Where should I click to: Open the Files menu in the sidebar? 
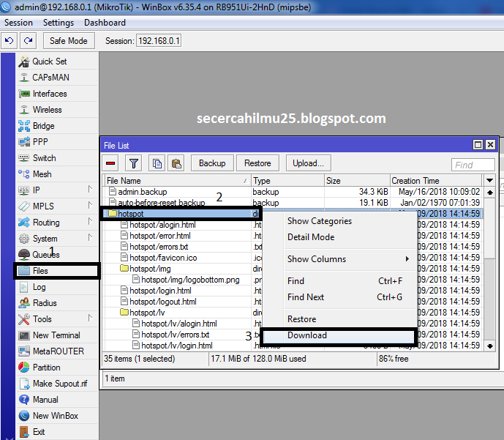(57, 271)
